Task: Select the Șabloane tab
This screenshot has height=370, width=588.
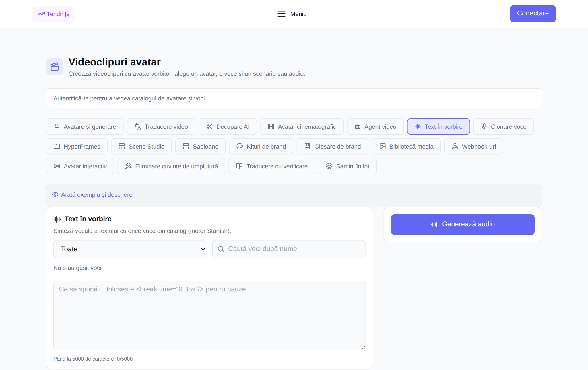Action: (200, 146)
